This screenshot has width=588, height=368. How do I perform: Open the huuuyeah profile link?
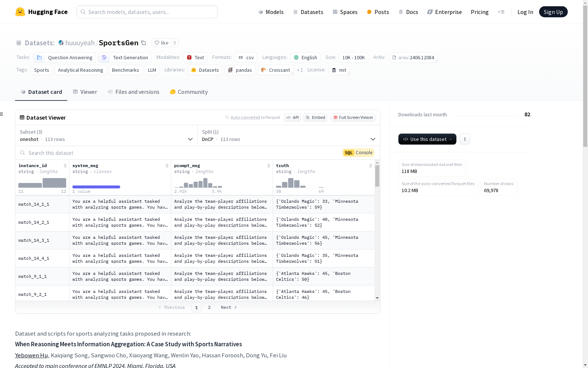click(80, 43)
